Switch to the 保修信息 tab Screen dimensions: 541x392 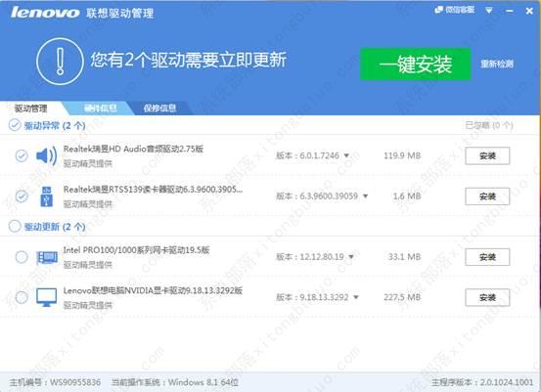[159, 109]
